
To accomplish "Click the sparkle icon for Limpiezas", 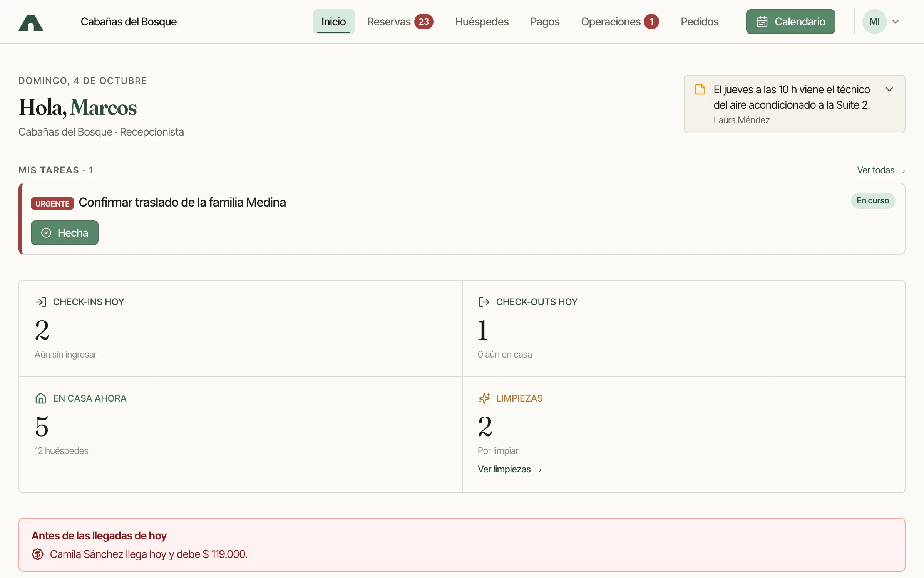I will click(x=484, y=398).
